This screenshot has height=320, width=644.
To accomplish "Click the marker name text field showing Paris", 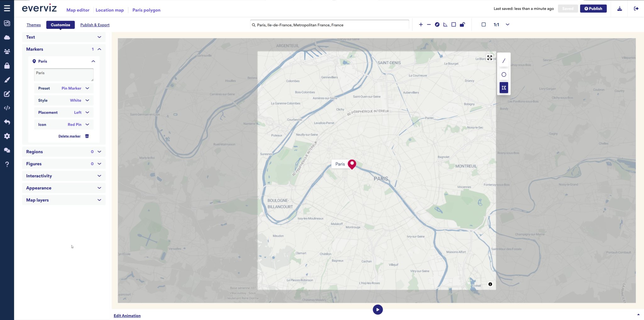I will (x=64, y=74).
